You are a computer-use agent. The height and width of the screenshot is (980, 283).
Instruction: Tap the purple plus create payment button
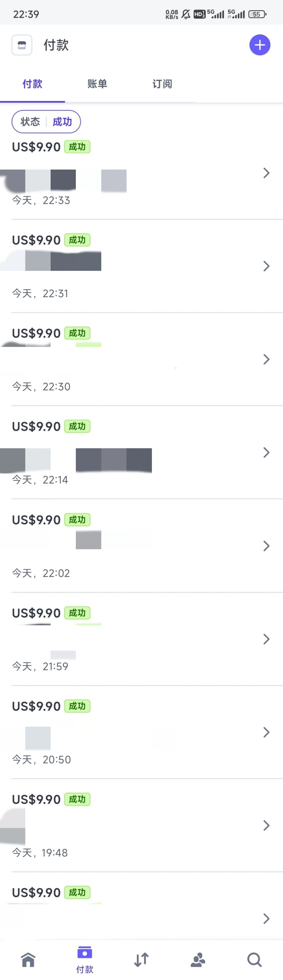click(x=259, y=45)
